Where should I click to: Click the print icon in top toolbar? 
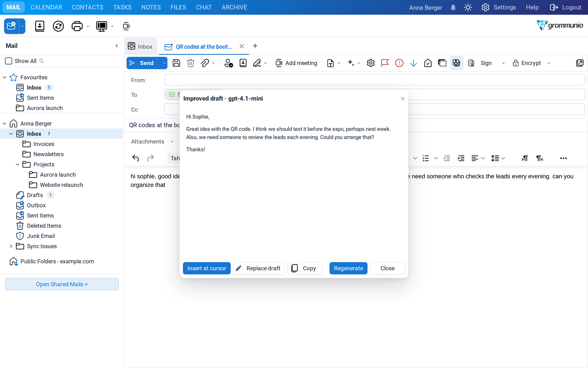[x=77, y=26]
